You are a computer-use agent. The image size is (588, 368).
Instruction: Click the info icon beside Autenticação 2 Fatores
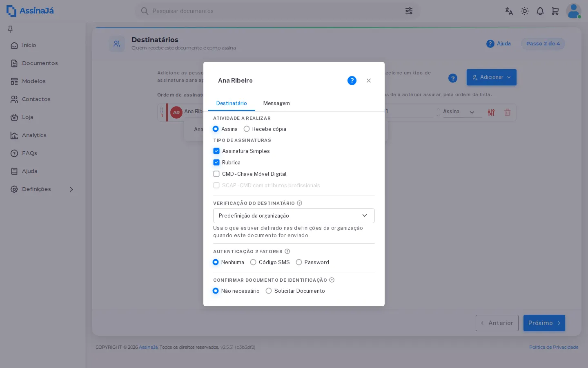[x=287, y=251]
